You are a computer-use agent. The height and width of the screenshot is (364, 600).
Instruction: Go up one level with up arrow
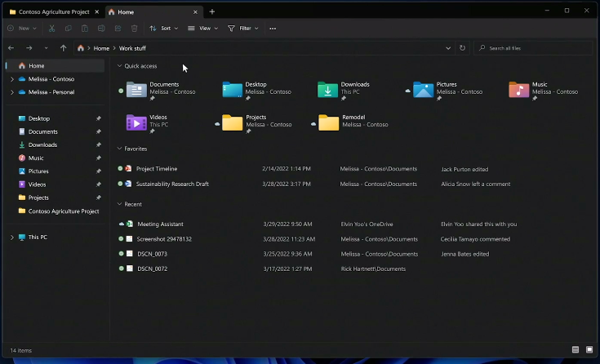click(x=63, y=48)
